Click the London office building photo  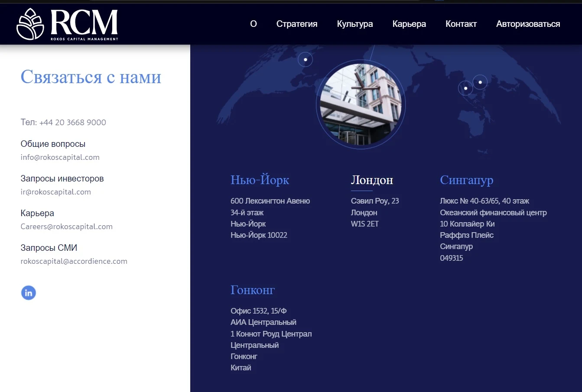pyautogui.click(x=361, y=104)
